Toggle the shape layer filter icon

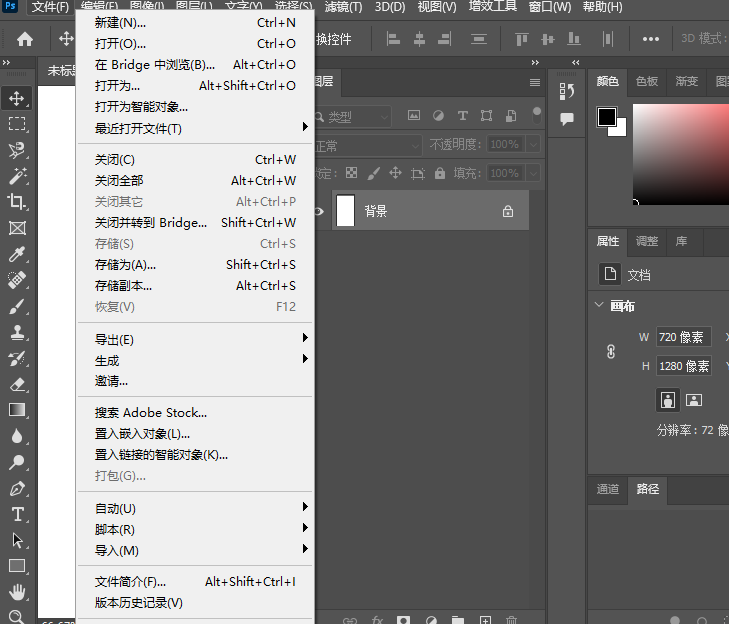(486, 115)
